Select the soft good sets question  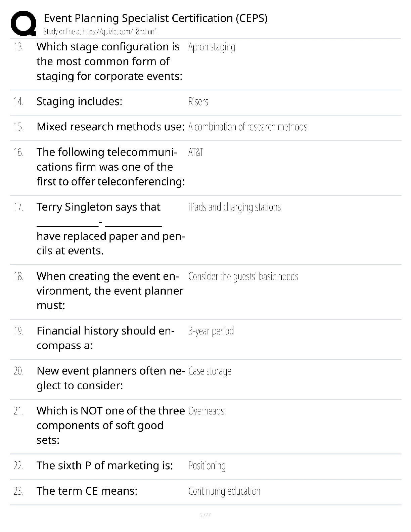[x=110, y=426]
